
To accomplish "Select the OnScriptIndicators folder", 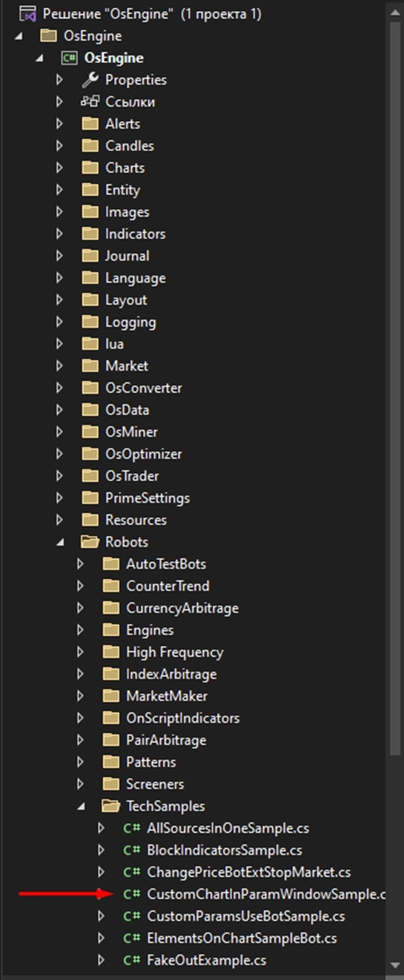I will [x=182, y=718].
